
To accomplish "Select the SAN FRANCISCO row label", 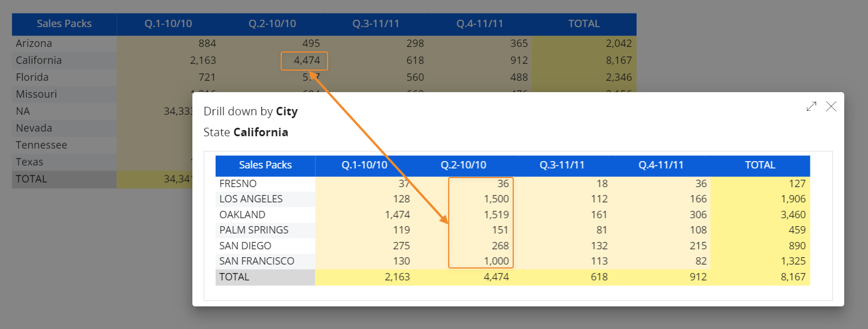I will [257, 261].
